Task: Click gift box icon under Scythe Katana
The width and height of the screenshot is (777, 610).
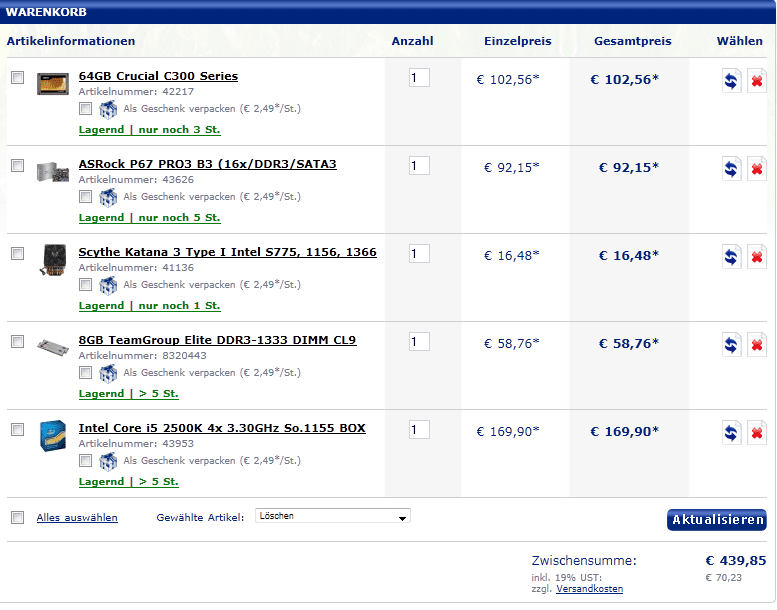Action: pos(108,285)
